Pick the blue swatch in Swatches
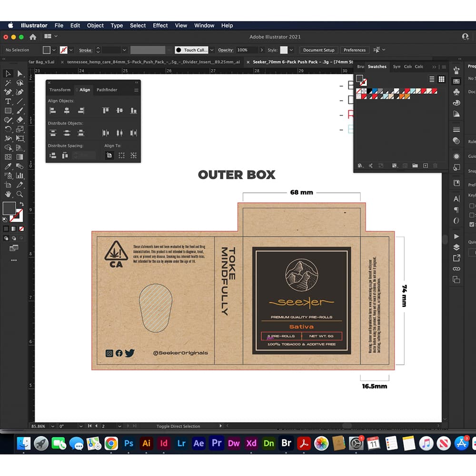The image size is (476, 476). [375, 91]
